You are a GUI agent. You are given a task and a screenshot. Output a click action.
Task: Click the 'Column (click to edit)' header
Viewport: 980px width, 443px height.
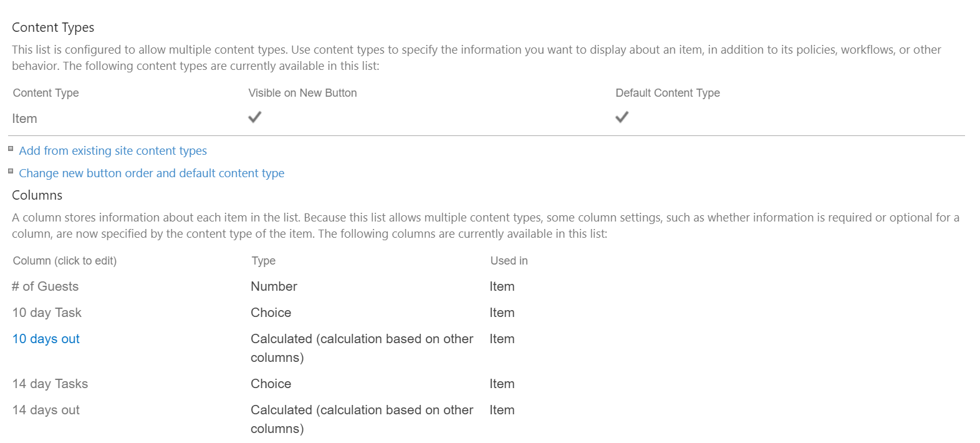click(65, 261)
